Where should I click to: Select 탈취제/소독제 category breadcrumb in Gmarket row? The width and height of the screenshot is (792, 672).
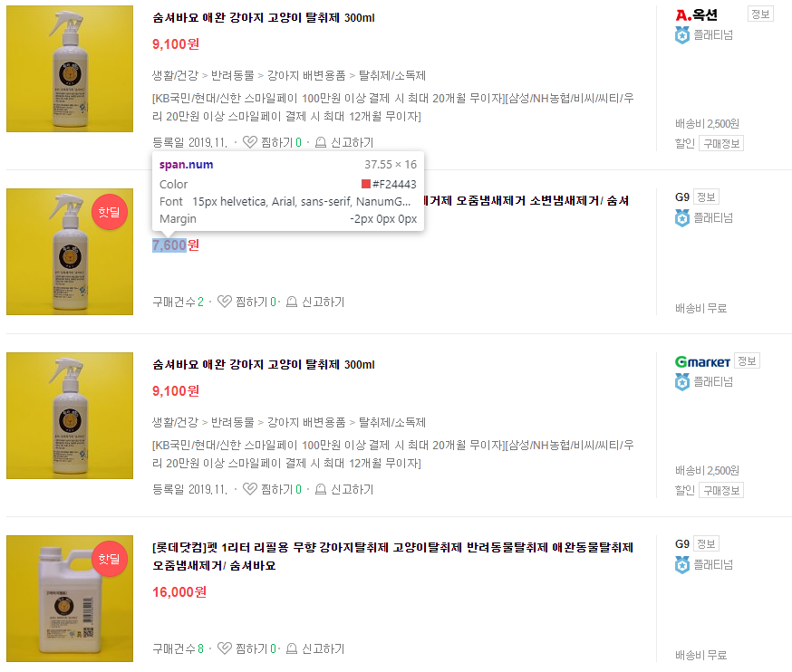click(x=392, y=423)
